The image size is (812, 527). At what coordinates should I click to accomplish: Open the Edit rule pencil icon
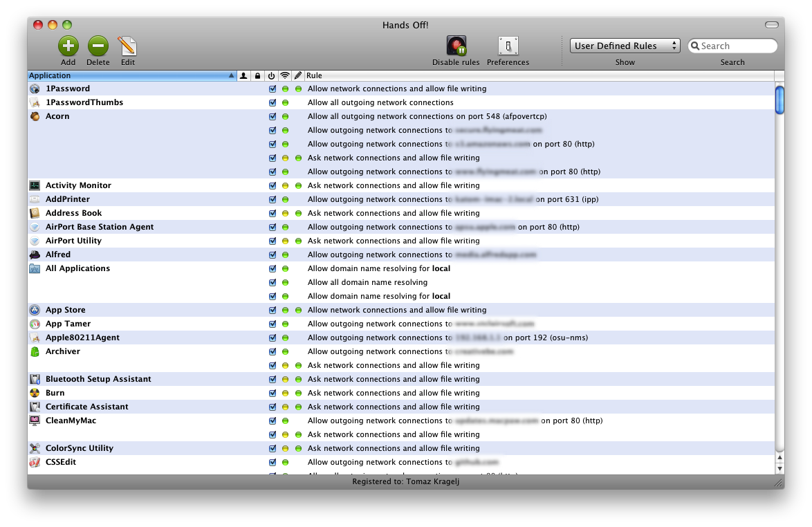coord(127,46)
